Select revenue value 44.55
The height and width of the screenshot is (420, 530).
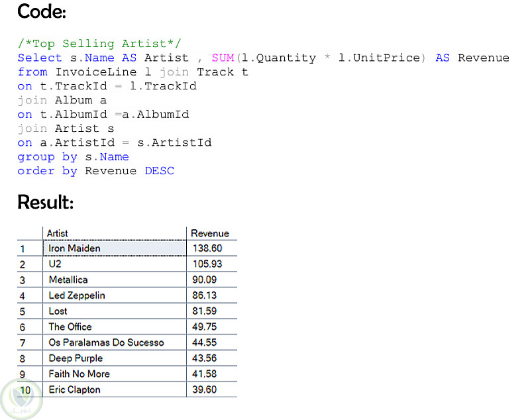[211, 342]
